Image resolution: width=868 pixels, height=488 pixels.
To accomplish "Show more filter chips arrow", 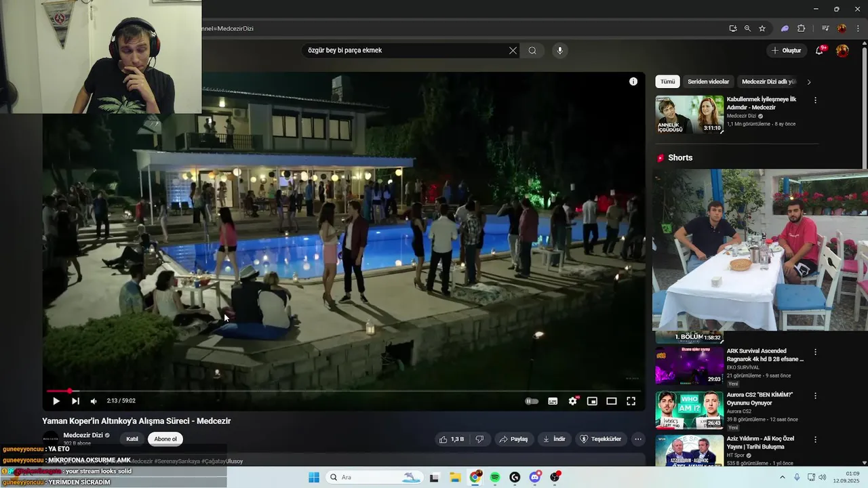I will point(808,82).
